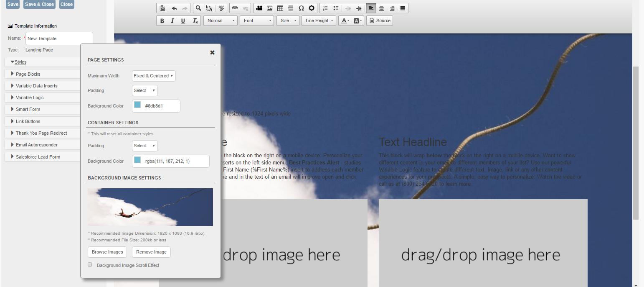Insert a horizontal line
The width and height of the screenshot is (644, 287).
[290, 8]
